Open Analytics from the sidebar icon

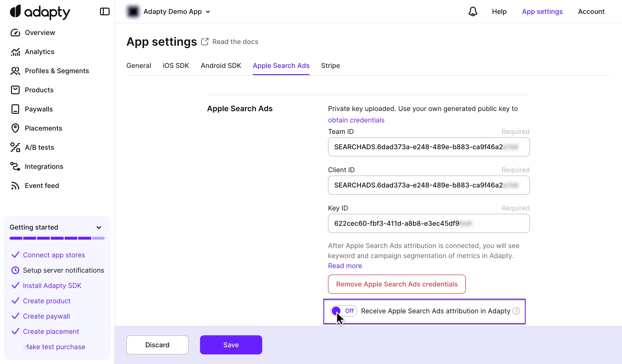click(15, 52)
